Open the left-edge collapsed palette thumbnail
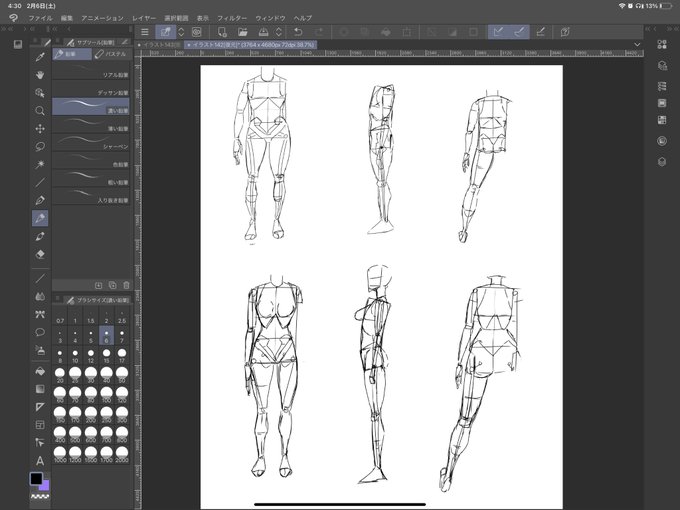 pos(18,44)
